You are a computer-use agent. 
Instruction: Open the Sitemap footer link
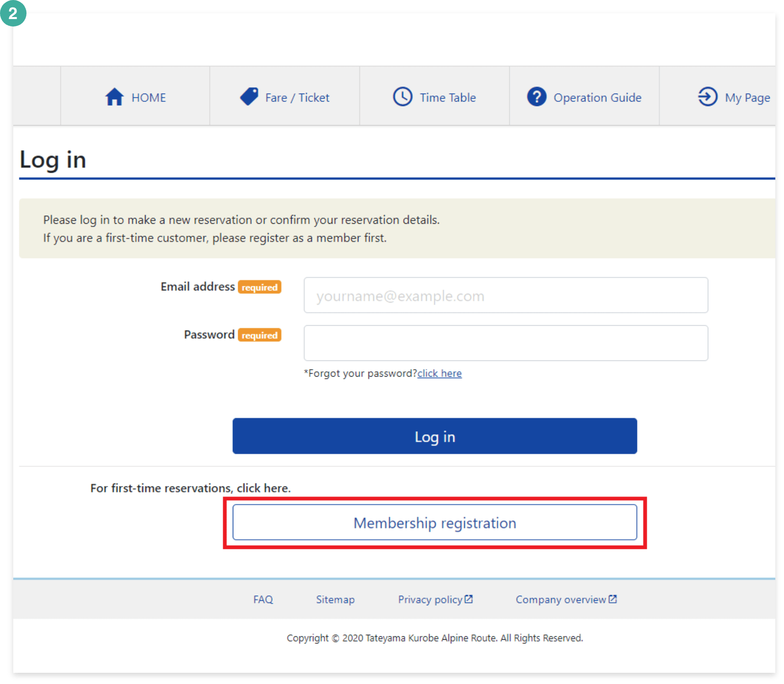[x=335, y=599]
